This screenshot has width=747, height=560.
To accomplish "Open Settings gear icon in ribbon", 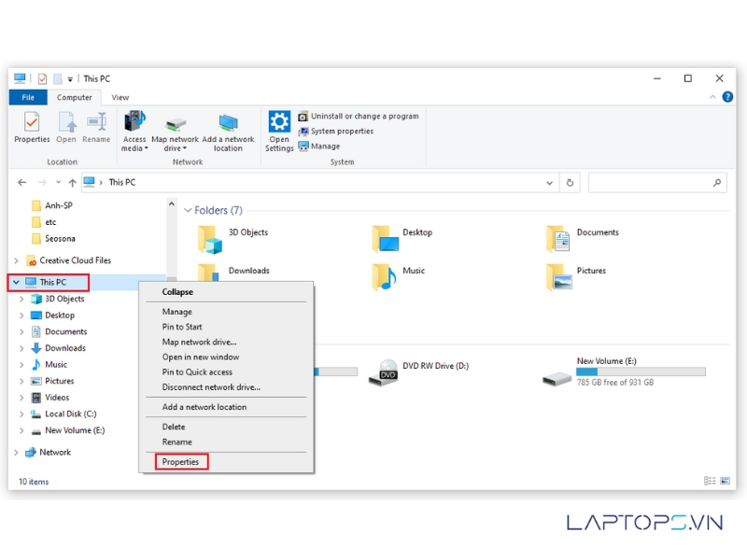I will coord(279,122).
